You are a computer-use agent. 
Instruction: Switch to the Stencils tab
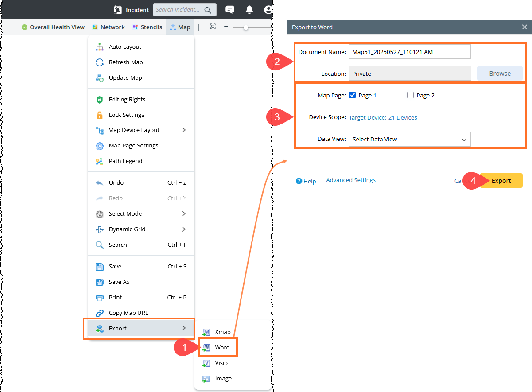148,27
